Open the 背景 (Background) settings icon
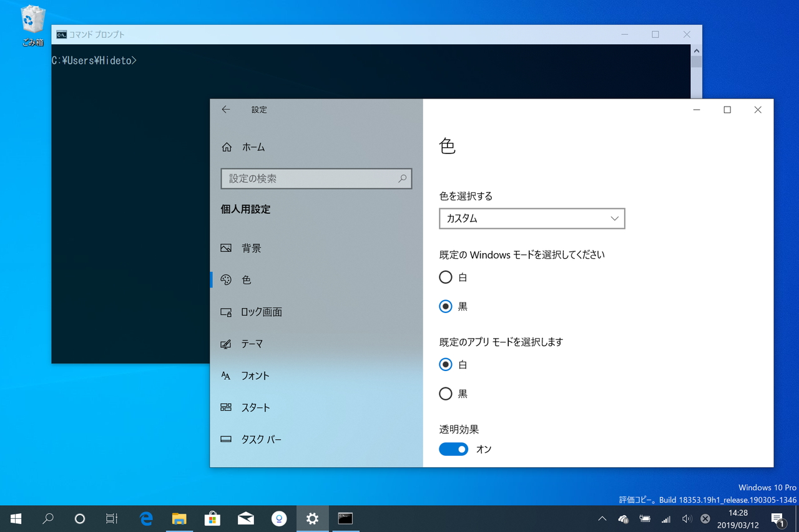The image size is (799, 532). point(226,248)
